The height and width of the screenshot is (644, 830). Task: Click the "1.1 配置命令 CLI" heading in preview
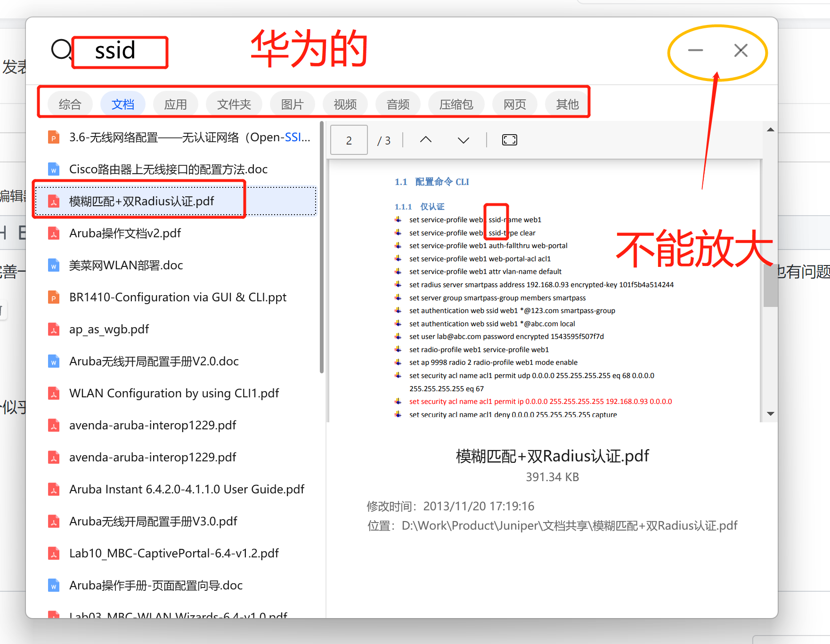[x=432, y=182]
